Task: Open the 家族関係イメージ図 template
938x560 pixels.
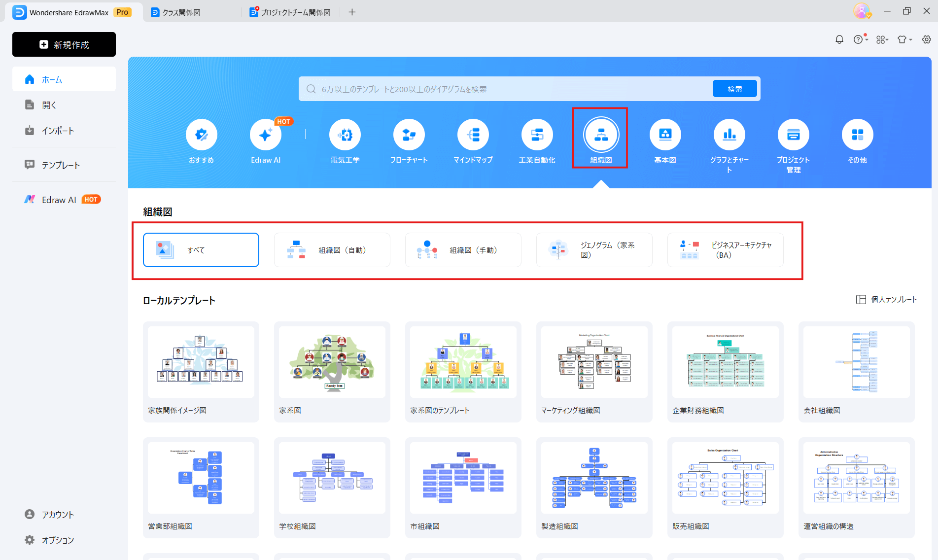Action: [x=201, y=372]
